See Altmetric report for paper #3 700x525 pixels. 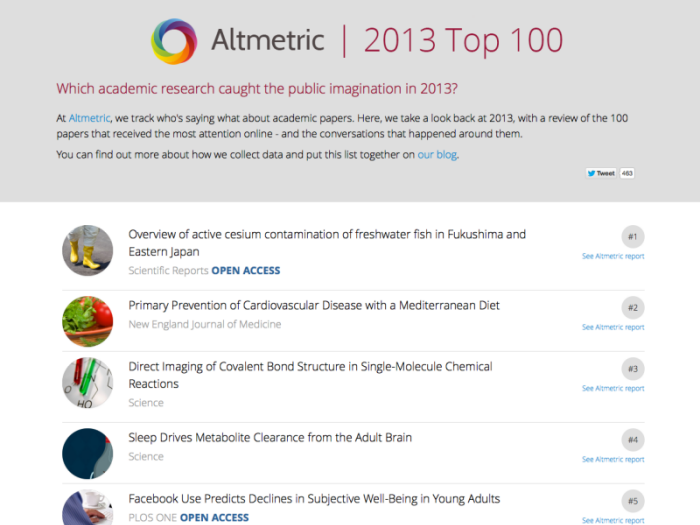(613, 388)
